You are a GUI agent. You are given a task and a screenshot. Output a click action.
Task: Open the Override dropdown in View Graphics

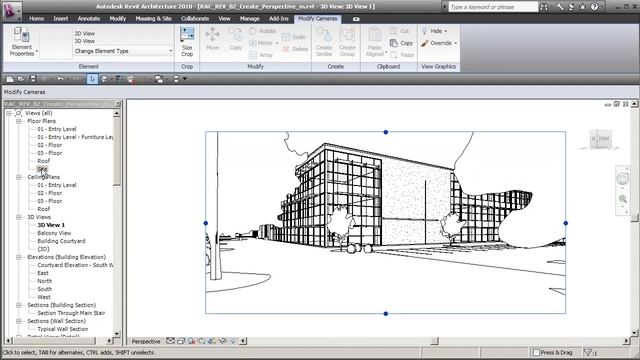tap(440, 43)
